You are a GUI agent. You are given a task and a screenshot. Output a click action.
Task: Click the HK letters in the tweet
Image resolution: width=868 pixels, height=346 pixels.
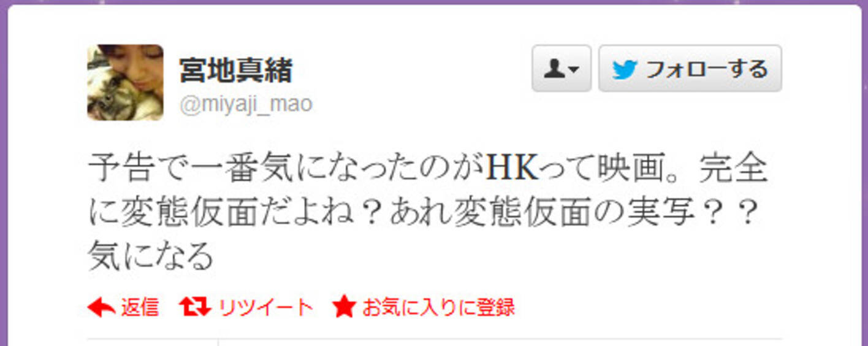[x=512, y=171]
